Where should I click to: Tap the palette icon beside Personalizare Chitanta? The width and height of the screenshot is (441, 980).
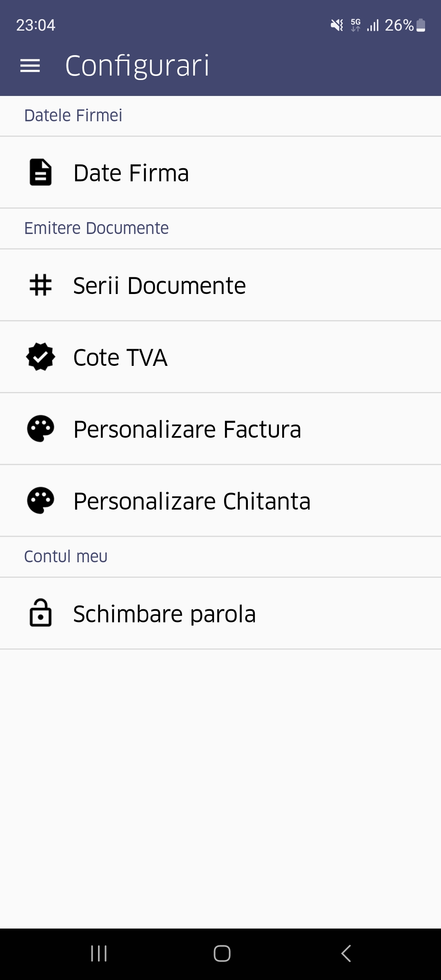(x=40, y=501)
